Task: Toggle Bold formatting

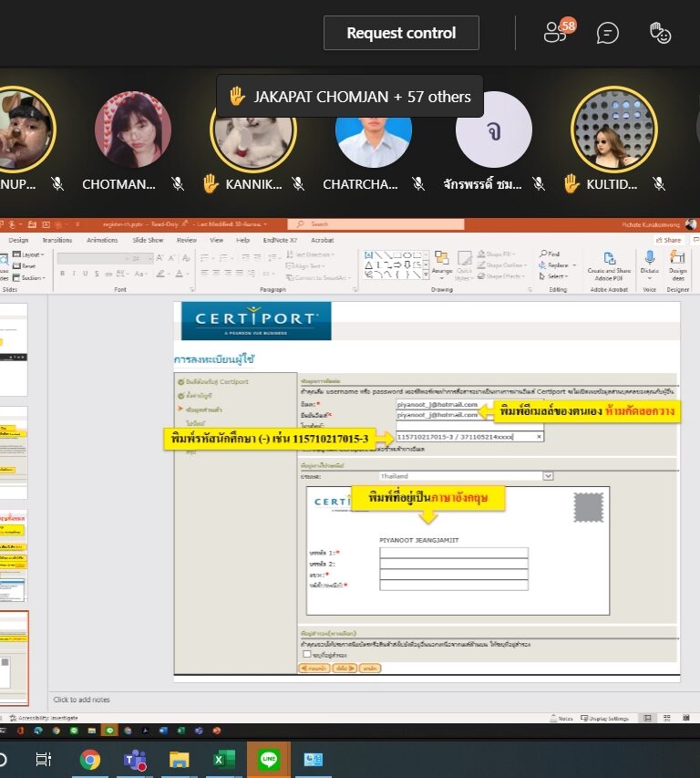Action: click(x=63, y=274)
